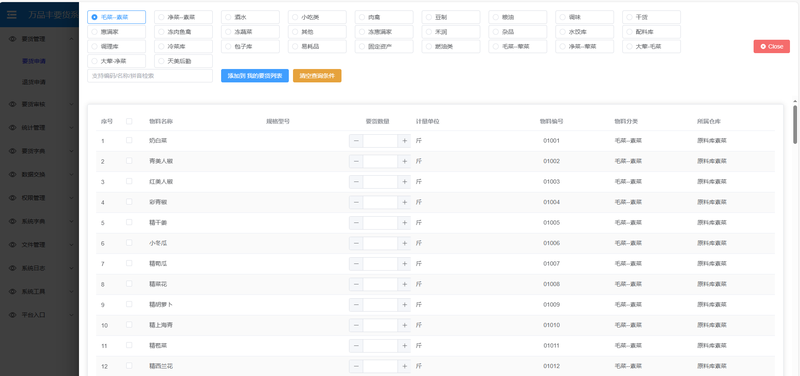This screenshot has width=800, height=376.
Task: Click plus stepper in 精西兰花 row
Action: (x=404, y=366)
